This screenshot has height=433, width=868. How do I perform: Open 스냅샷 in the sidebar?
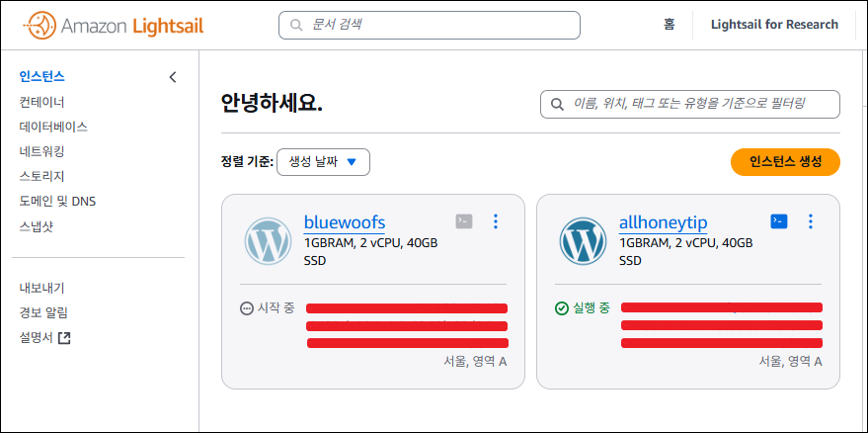pos(37,226)
